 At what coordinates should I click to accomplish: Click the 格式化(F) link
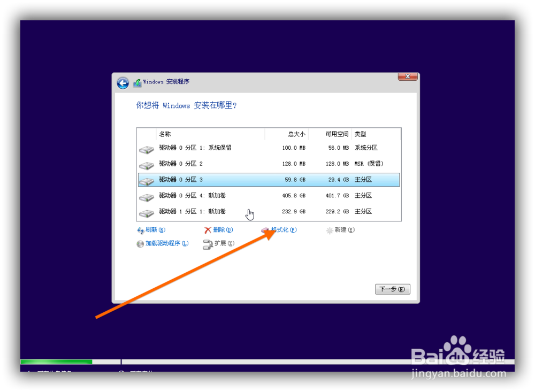click(x=284, y=230)
